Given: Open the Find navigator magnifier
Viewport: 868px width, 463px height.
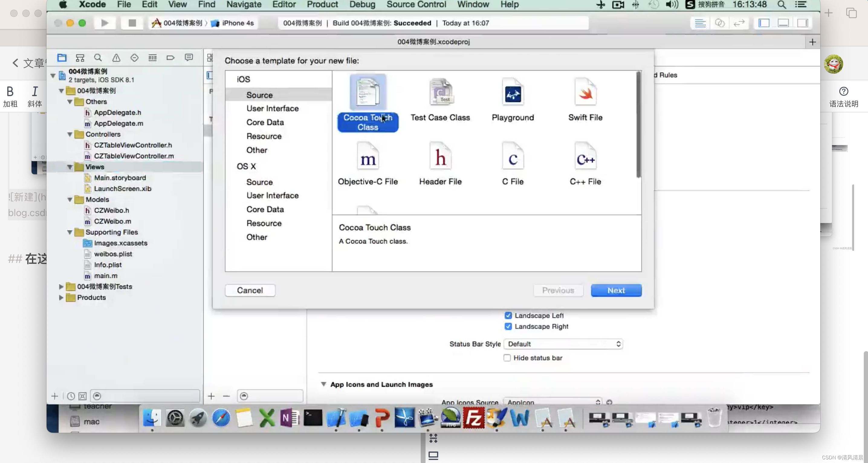Looking at the screenshot, I should pyautogui.click(x=98, y=58).
